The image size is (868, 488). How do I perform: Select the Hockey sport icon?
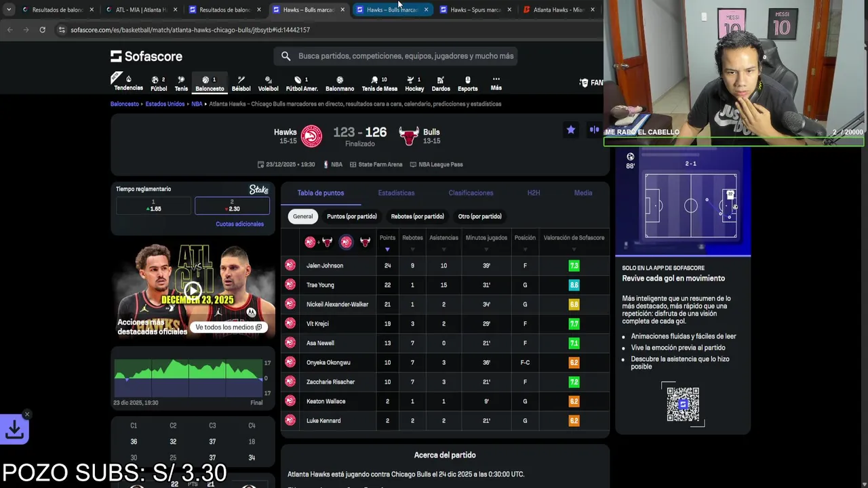[x=414, y=83]
